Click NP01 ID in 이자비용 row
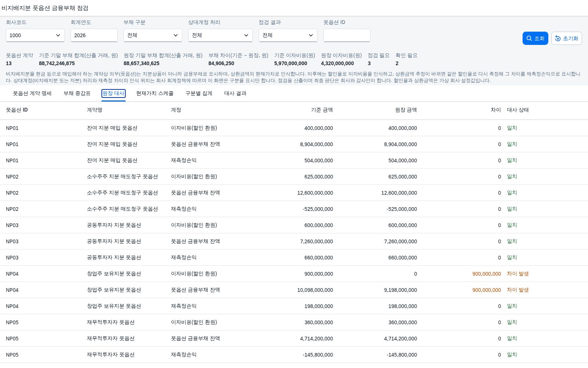Viewport: 588px width, 368px height. click(12, 128)
